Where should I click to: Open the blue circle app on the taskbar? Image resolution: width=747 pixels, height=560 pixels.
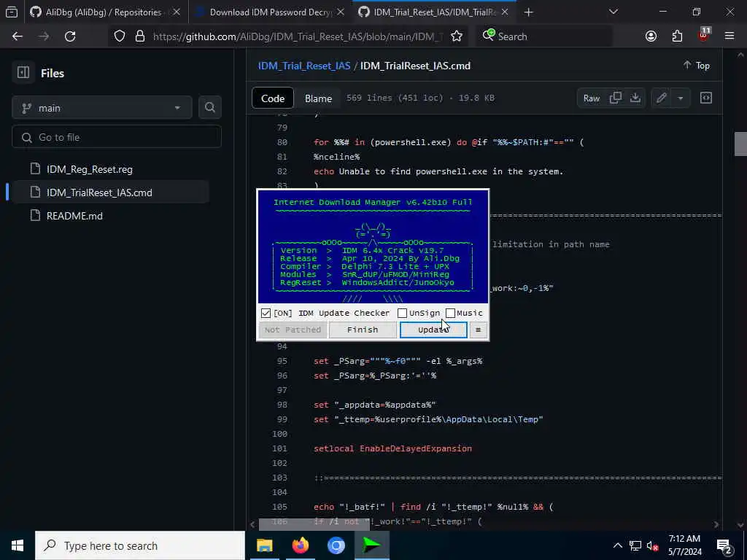click(336, 545)
